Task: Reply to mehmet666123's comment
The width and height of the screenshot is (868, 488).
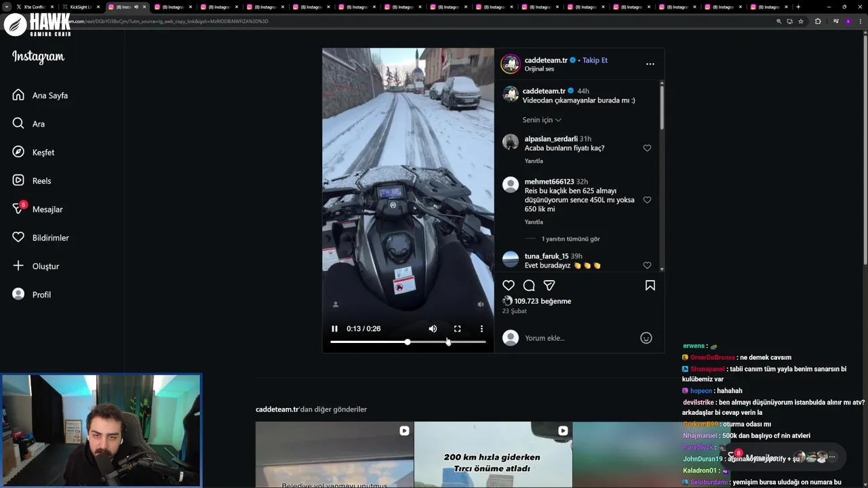Action: pos(534,222)
